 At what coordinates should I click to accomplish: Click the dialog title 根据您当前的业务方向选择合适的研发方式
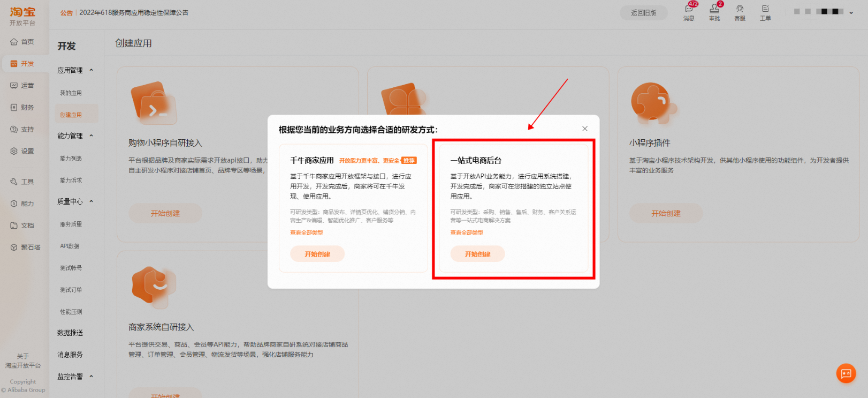358,130
